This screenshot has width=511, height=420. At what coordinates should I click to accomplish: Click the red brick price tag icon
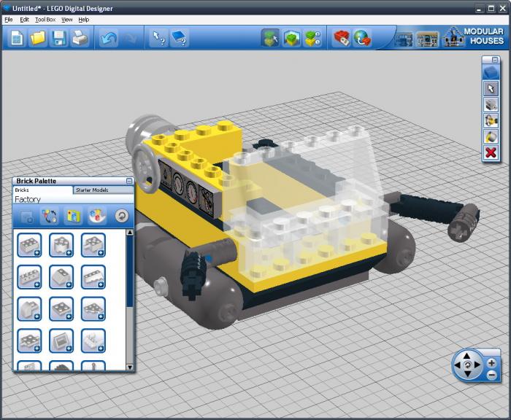[x=341, y=38]
